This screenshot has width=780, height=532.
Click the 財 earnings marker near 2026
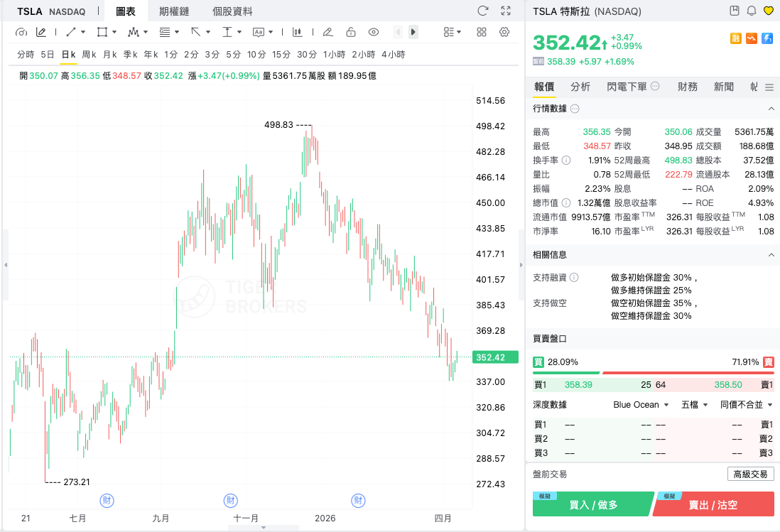tap(358, 500)
